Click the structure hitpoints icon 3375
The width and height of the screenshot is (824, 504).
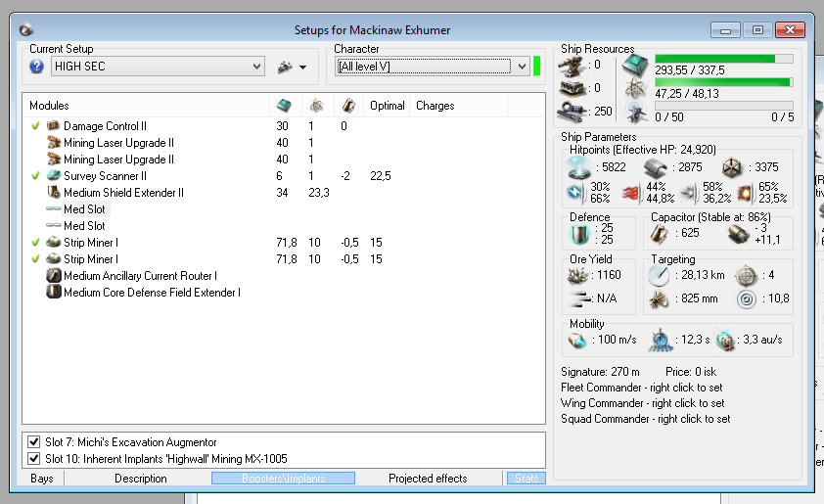pyautogui.click(x=731, y=167)
